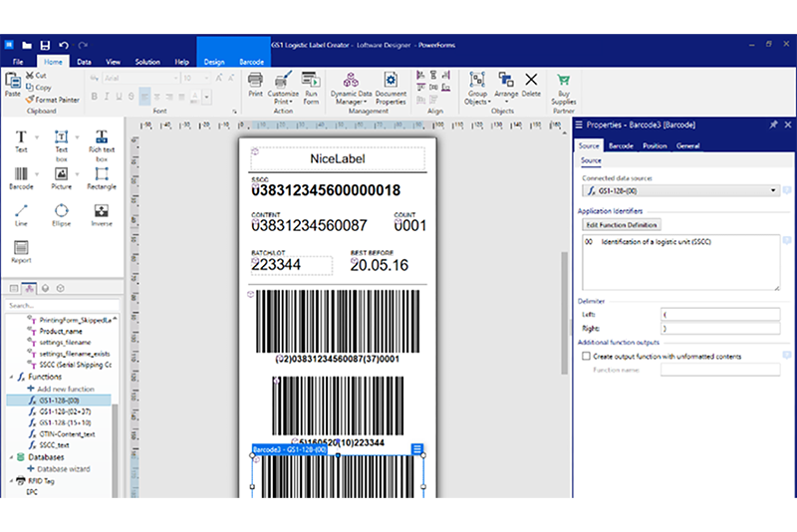Open the Connected data source dropdown

point(773,190)
